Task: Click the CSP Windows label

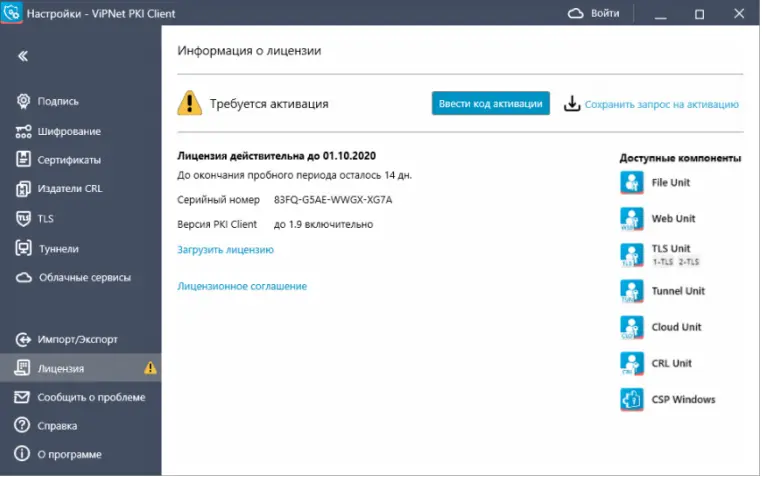Action: click(x=683, y=399)
